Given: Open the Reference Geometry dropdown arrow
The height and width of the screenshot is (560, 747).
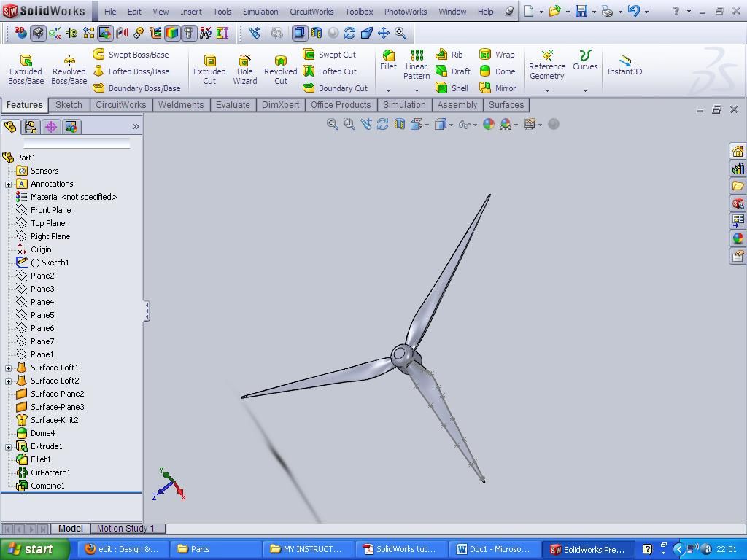Looking at the screenshot, I should [547, 90].
